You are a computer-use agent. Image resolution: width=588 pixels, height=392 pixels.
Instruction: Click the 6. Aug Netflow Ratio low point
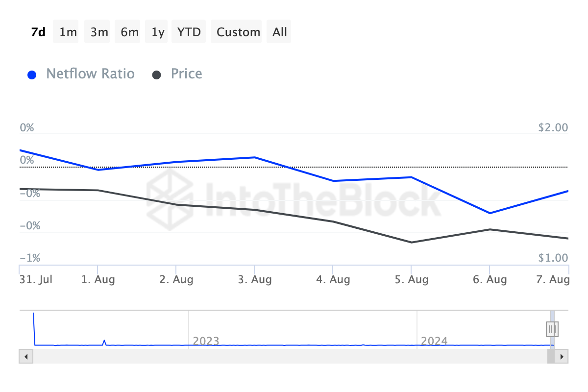pyautogui.click(x=490, y=213)
